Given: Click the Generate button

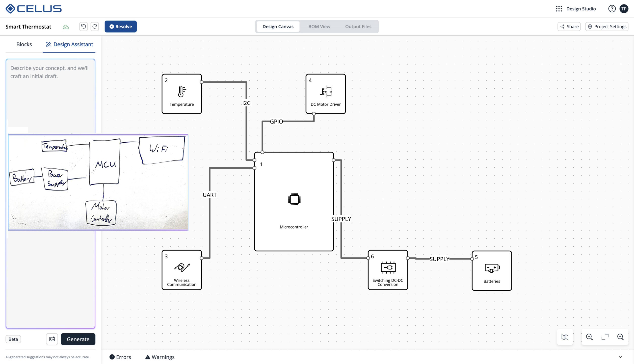Looking at the screenshot, I should pos(78,339).
